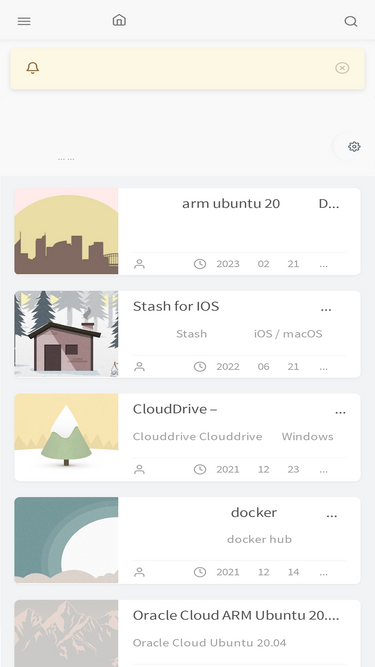The height and width of the screenshot is (667, 375).
Task: Click date 2021 12 23 text
Action: click(258, 470)
